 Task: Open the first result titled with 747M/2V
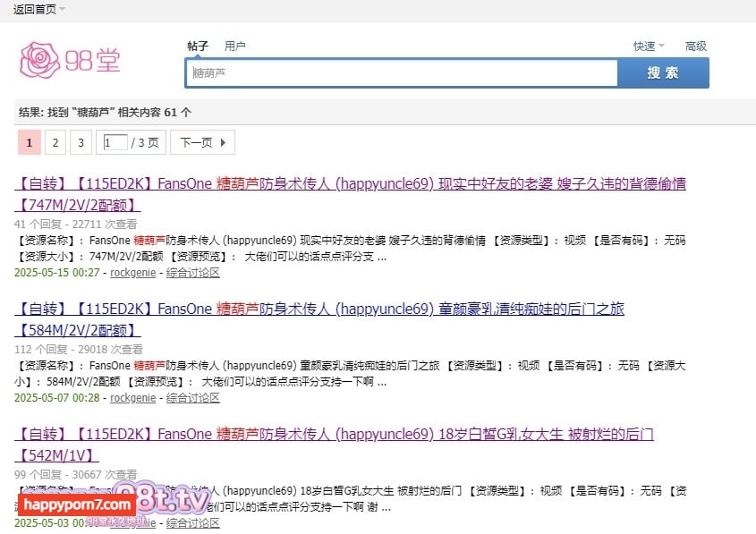[x=350, y=184]
